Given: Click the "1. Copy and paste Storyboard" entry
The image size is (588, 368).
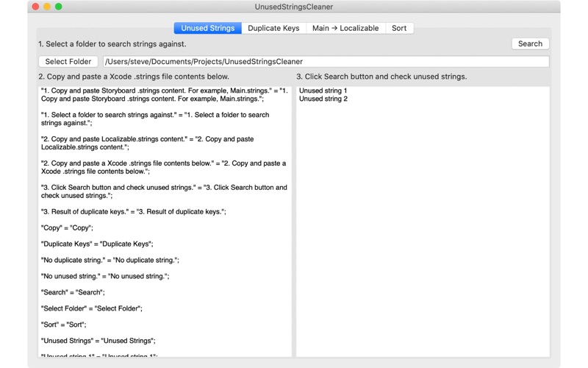Looking at the screenshot, I should (x=164, y=95).
